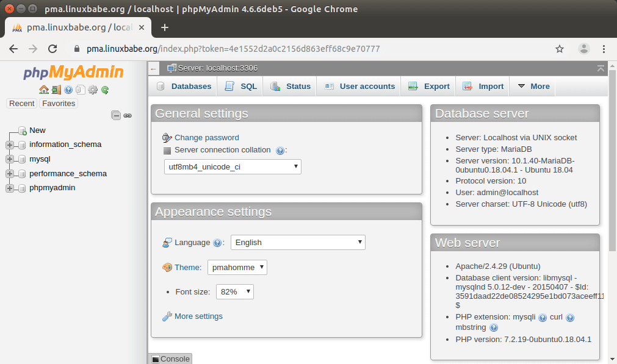
Task: Open the Language dropdown showing English
Action: 298,243
